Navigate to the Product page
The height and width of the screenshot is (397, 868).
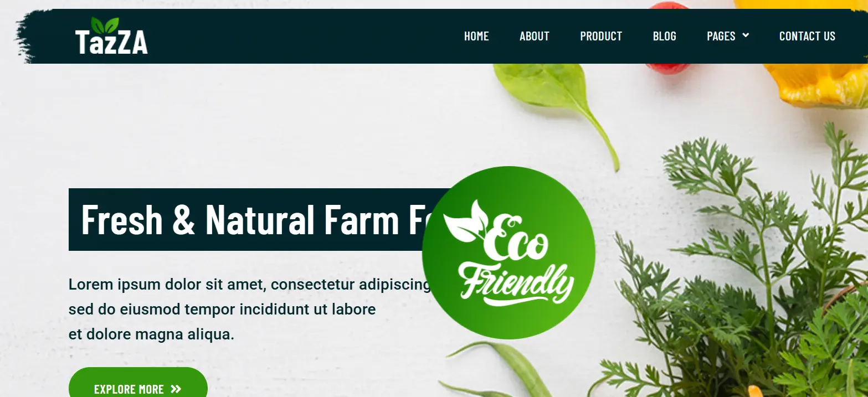point(601,36)
